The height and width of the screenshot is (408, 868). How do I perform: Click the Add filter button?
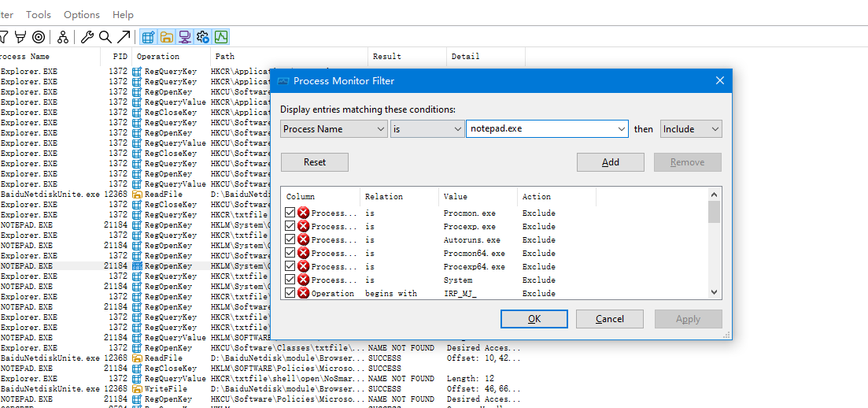[610, 162]
